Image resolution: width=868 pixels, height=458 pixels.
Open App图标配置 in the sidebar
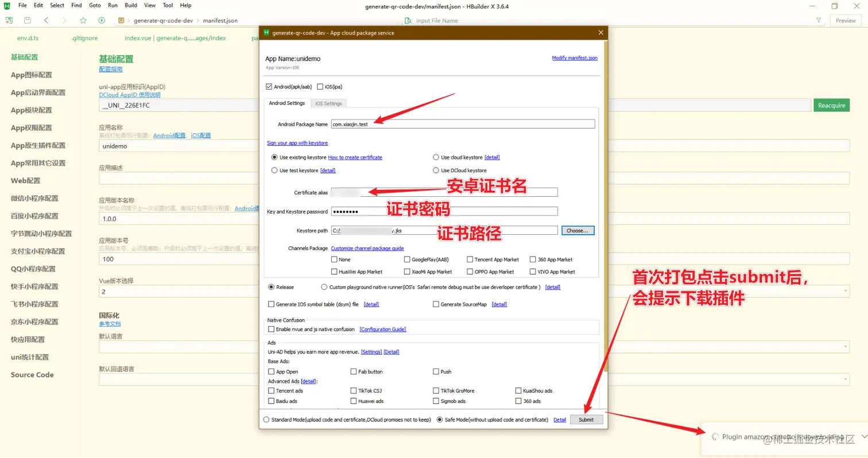click(31, 75)
